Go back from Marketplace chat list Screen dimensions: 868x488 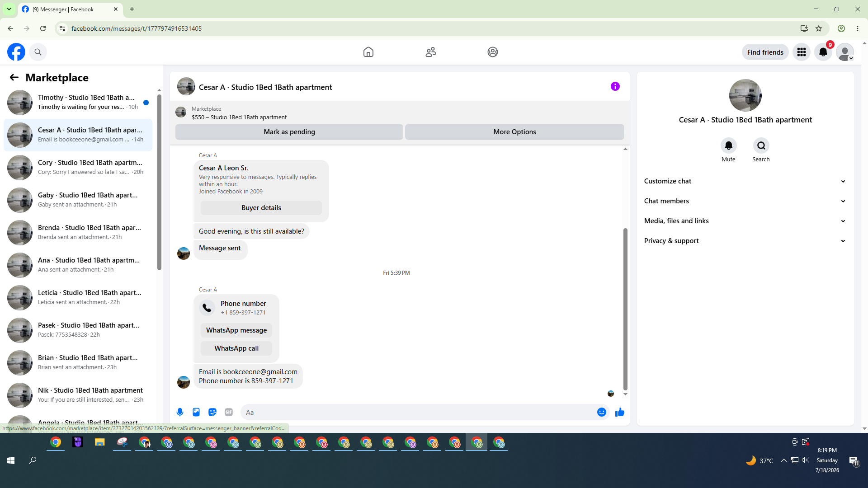click(x=14, y=78)
